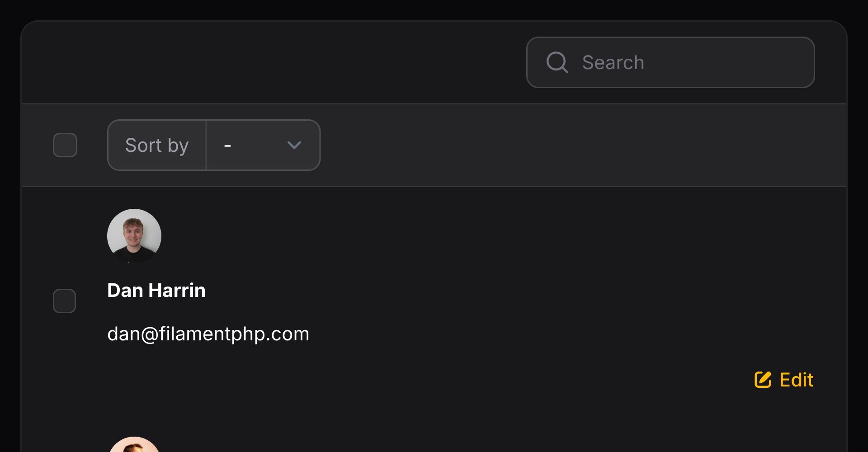Click the magnifying glass search icon
The width and height of the screenshot is (868, 452).
557,62
